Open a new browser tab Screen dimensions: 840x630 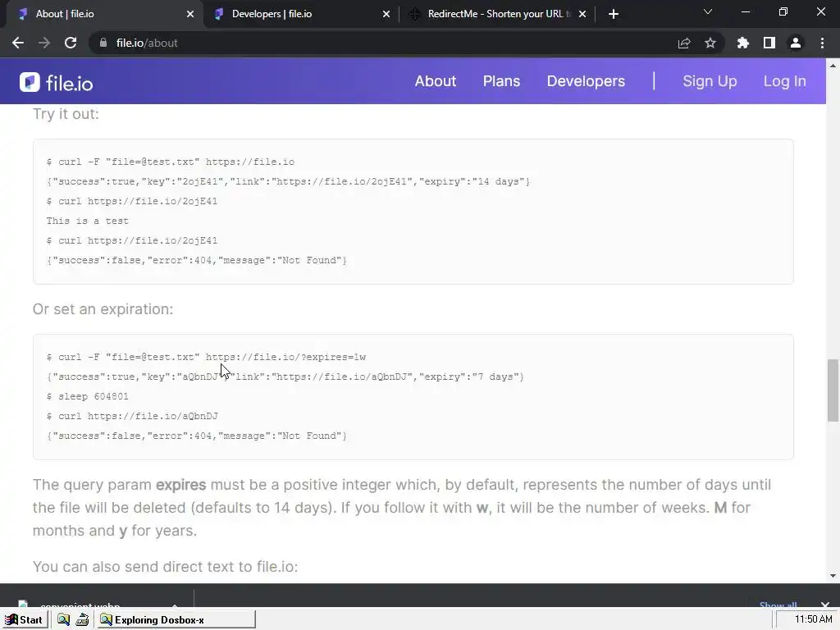pyautogui.click(x=614, y=14)
